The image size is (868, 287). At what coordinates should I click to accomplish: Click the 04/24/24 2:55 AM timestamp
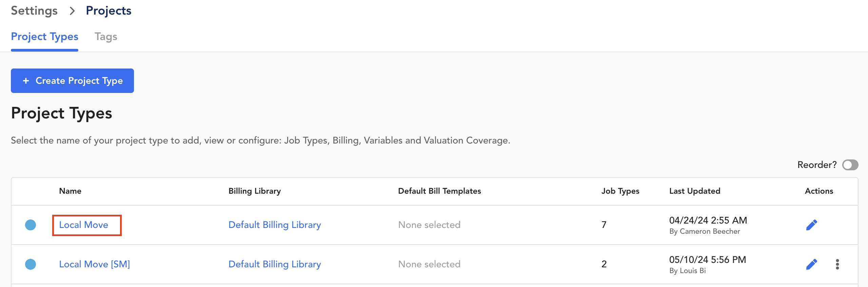coord(708,221)
